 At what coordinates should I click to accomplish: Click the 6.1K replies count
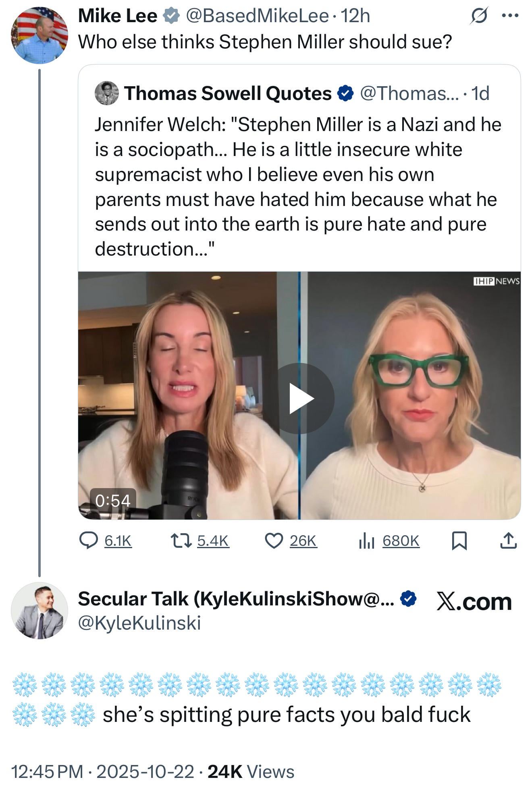click(x=118, y=541)
